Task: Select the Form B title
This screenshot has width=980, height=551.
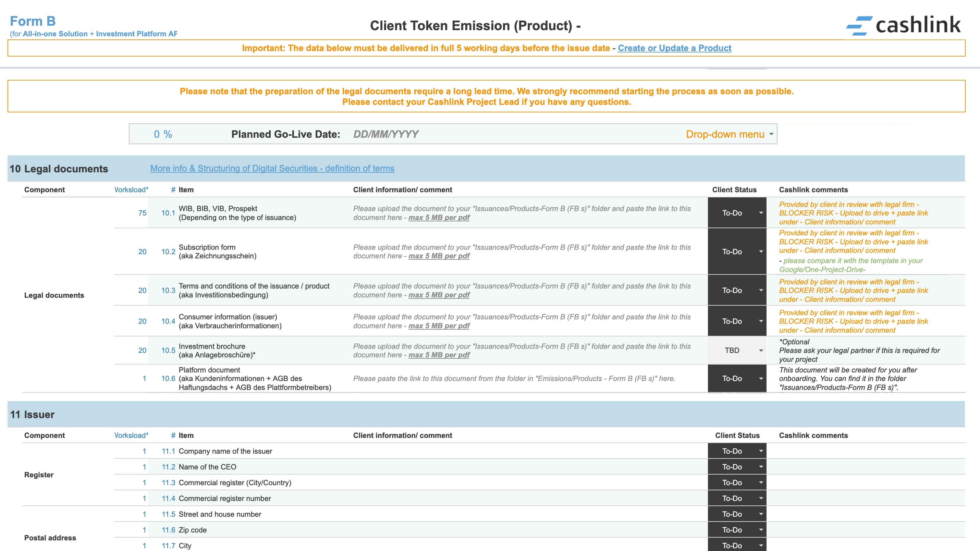Action: [x=33, y=21]
